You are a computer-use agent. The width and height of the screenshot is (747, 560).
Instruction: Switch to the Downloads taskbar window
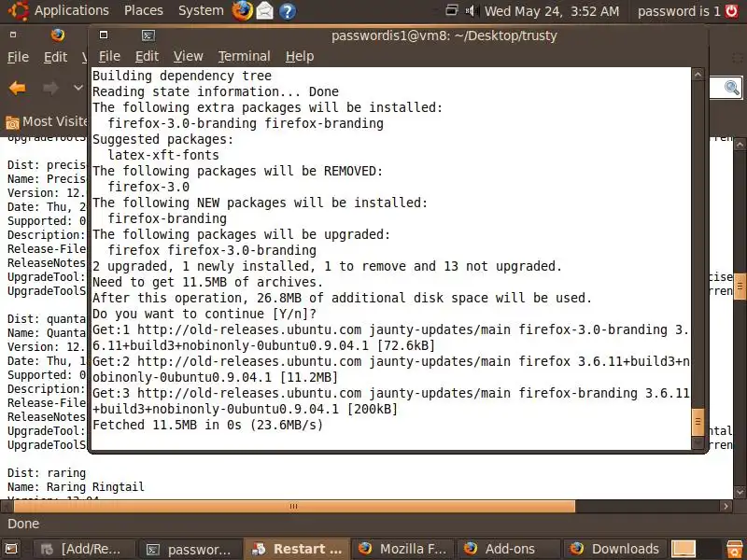(615, 549)
